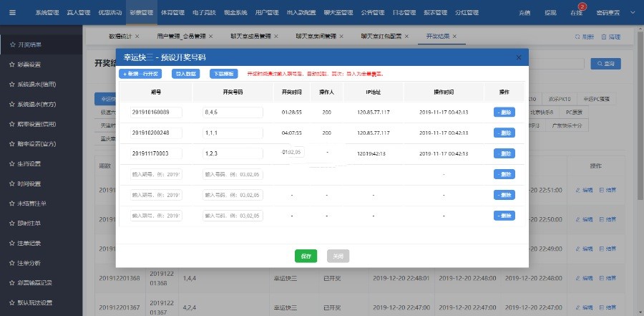The image size is (644, 316).
Task: Click the 导入数据 button
Action: point(186,74)
